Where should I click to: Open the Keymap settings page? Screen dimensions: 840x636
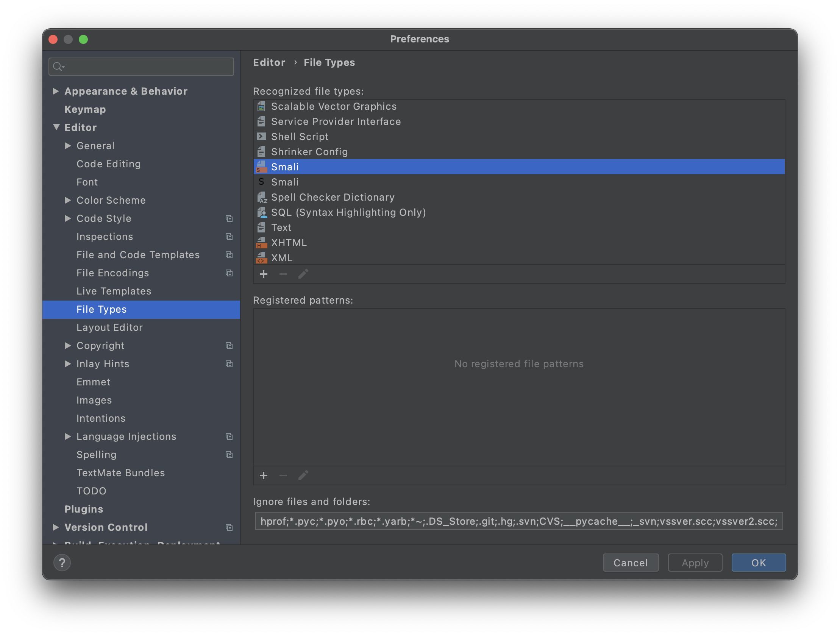(x=85, y=109)
